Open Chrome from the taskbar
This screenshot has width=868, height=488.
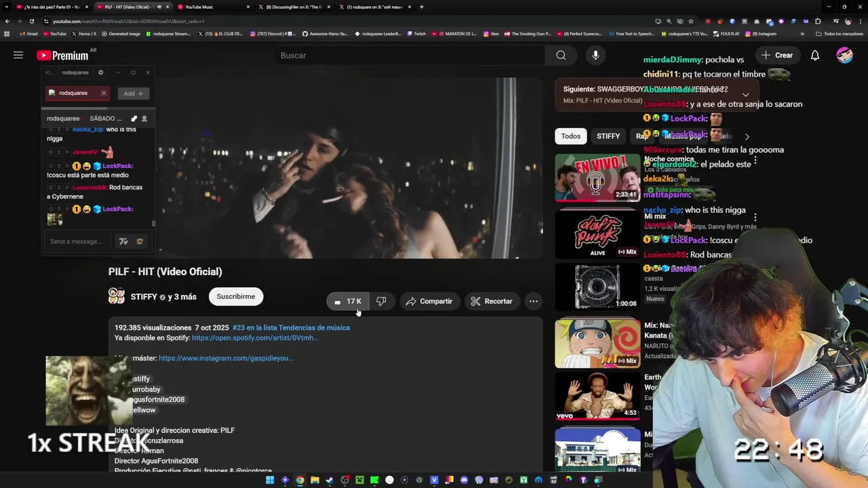(300, 480)
